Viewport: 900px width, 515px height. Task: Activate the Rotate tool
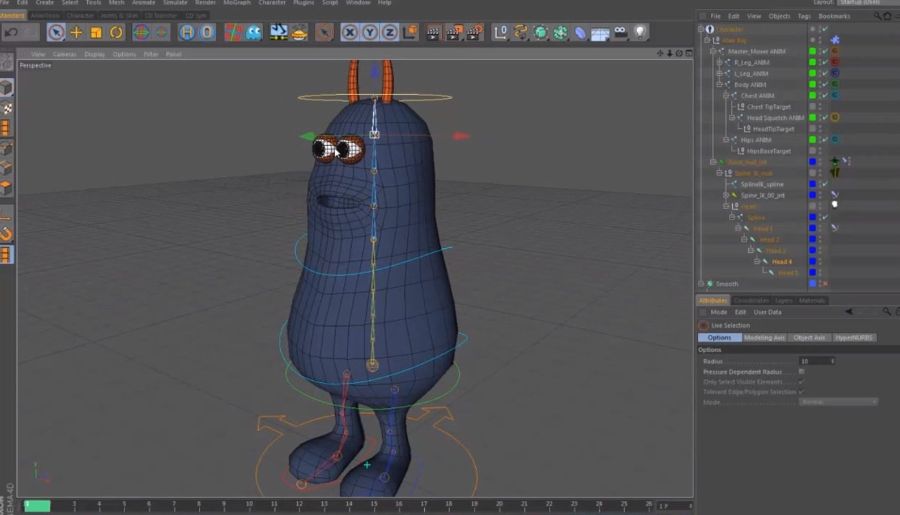(x=116, y=32)
